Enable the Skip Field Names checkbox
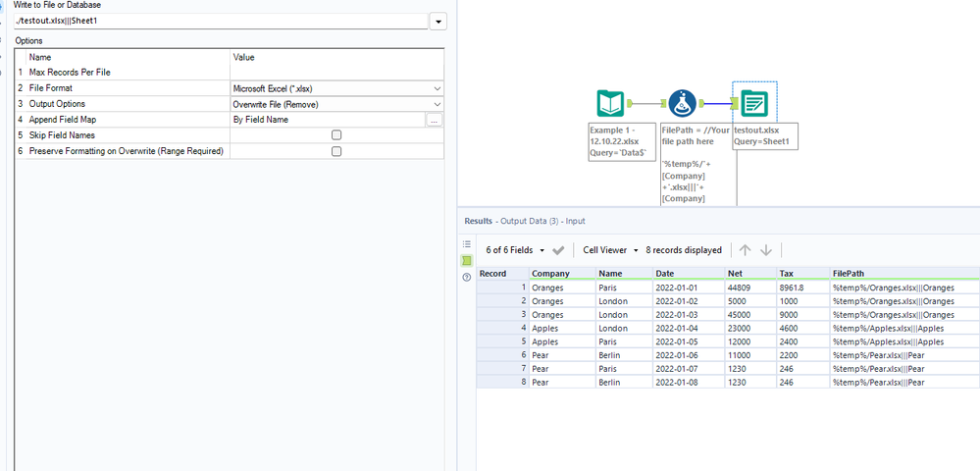This screenshot has width=980, height=471. coord(336,135)
